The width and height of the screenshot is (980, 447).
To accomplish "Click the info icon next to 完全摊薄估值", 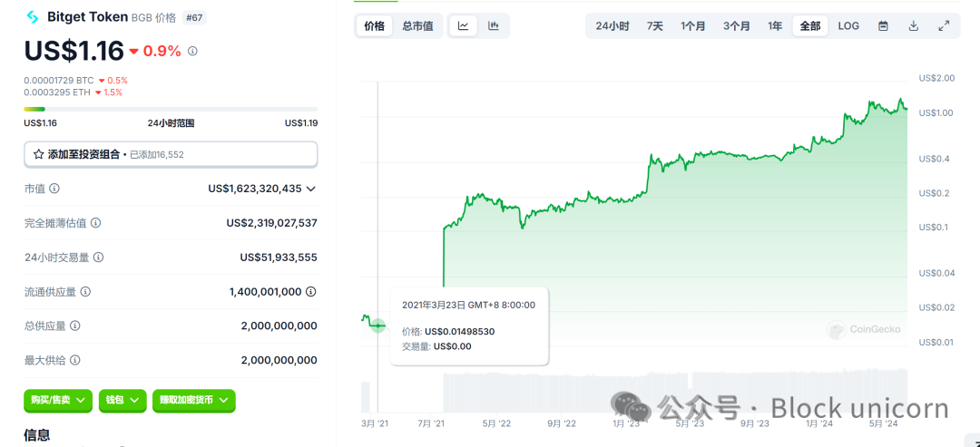I will 95,223.
